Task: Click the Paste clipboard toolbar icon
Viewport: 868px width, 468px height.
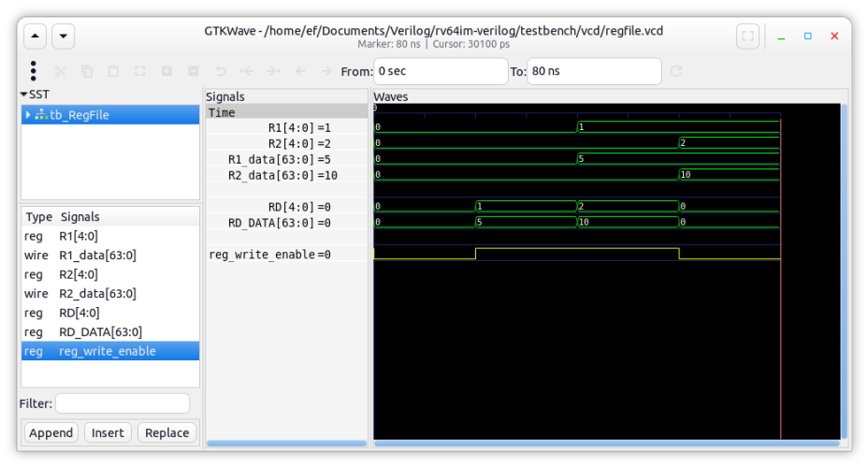Action: (x=113, y=71)
